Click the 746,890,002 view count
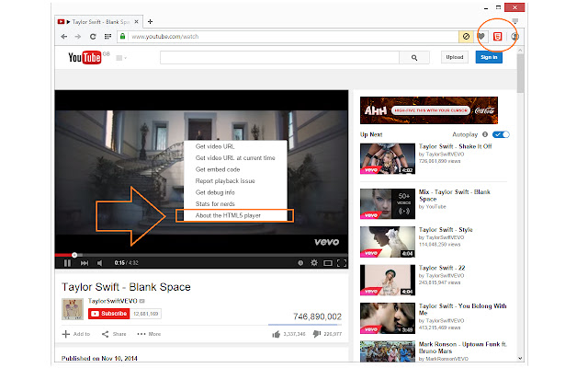 click(317, 316)
